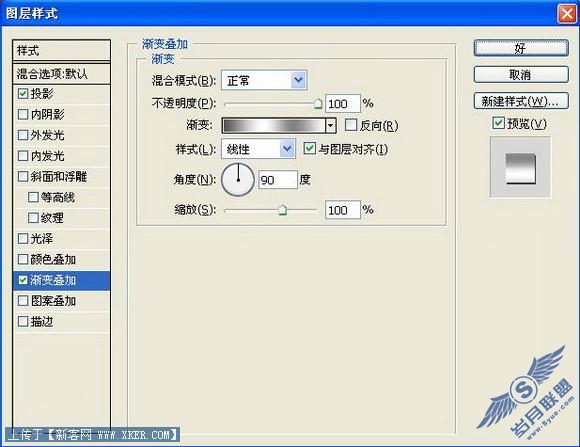Click the 好 OK button
This screenshot has width=580, height=447.
point(521,48)
